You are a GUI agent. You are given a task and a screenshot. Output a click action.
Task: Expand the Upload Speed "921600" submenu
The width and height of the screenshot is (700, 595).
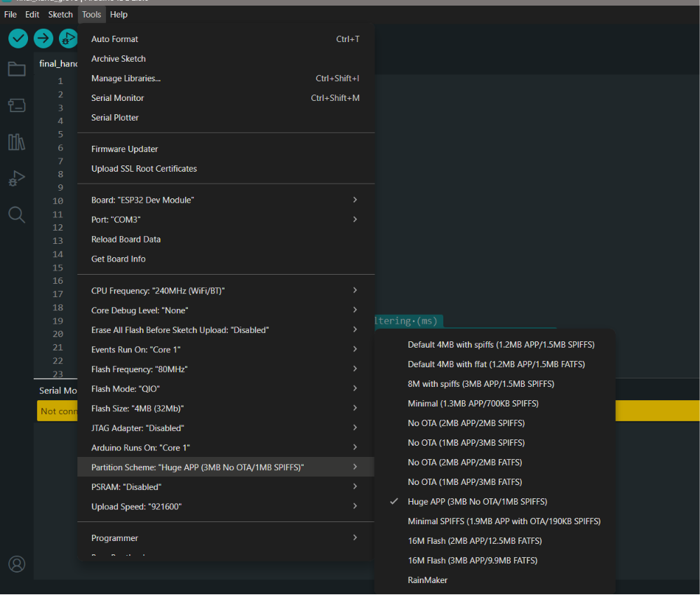click(226, 507)
